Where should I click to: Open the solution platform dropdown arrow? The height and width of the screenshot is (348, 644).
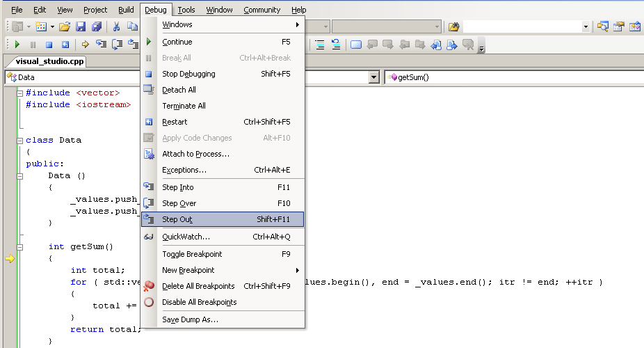(437, 27)
